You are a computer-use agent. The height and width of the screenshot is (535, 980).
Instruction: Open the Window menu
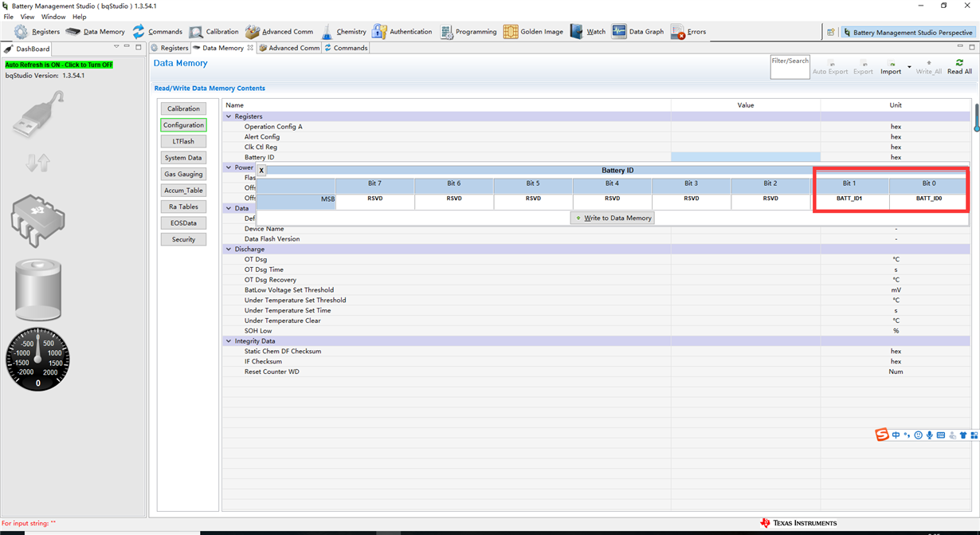pyautogui.click(x=53, y=17)
